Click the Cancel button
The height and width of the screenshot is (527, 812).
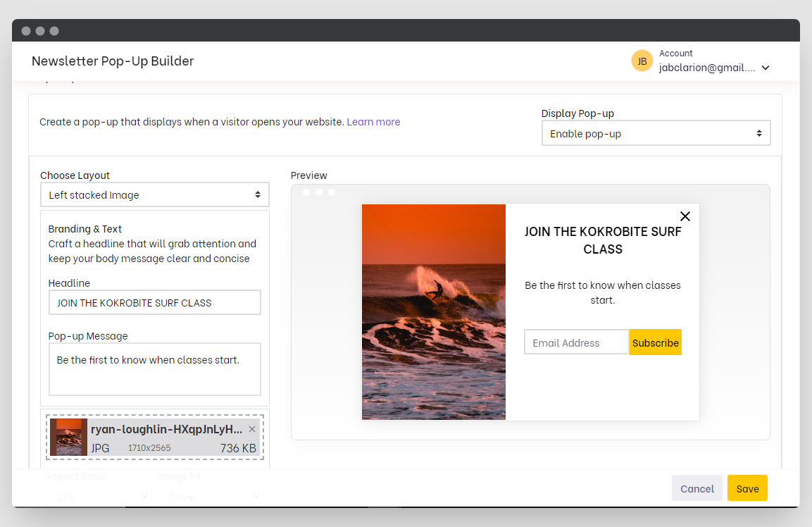click(x=697, y=488)
